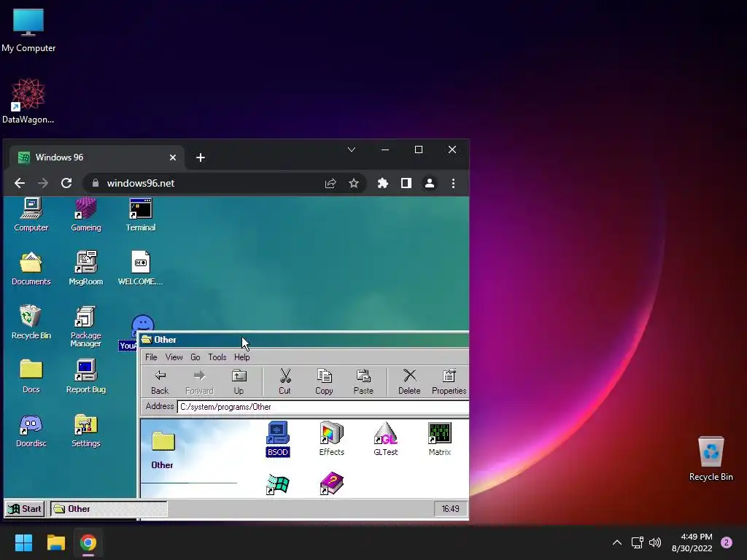
Task: Click the share page icon in address bar
Action: tap(330, 183)
